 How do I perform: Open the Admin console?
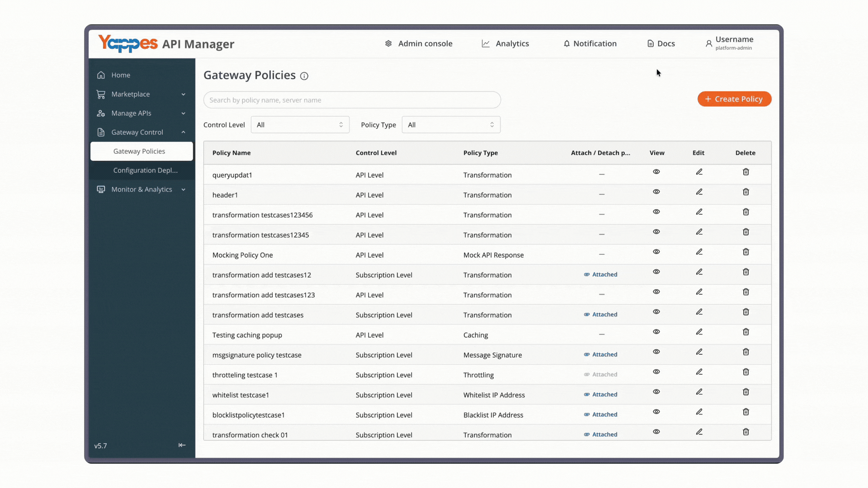pos(419,43)
